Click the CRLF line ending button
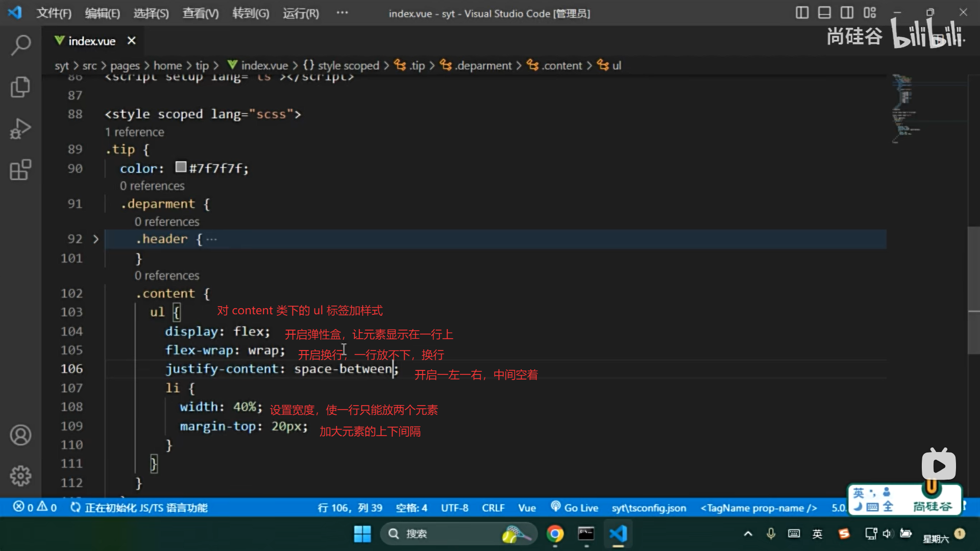Viewport: 980px width, 551px height. click(493, 508)
